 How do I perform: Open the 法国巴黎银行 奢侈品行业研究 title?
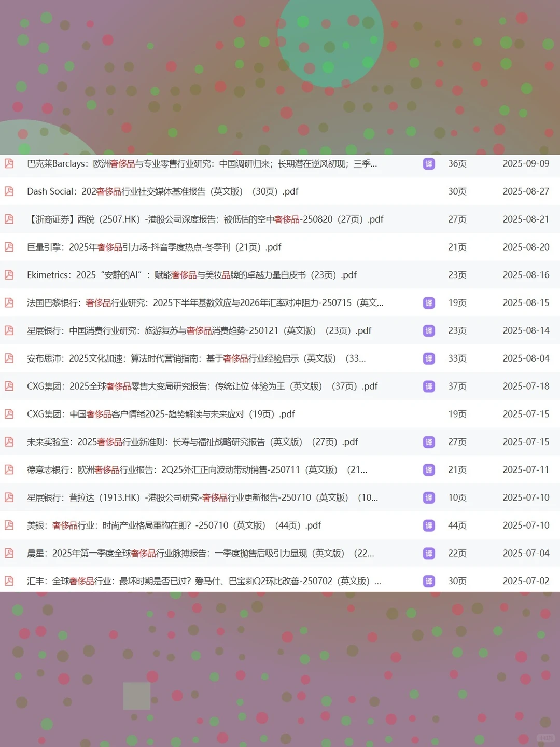[x=205, y=303]
